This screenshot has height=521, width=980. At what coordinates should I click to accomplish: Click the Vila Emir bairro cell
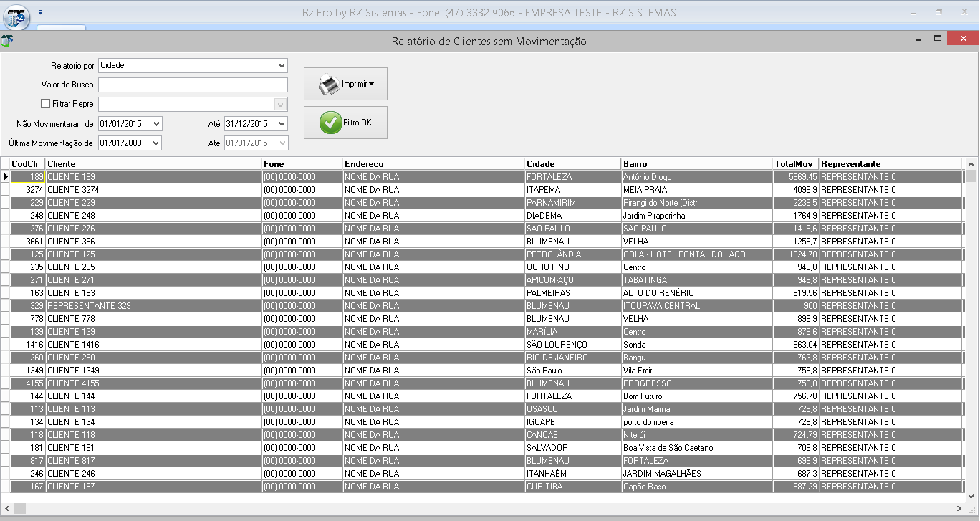pos(697,371)
